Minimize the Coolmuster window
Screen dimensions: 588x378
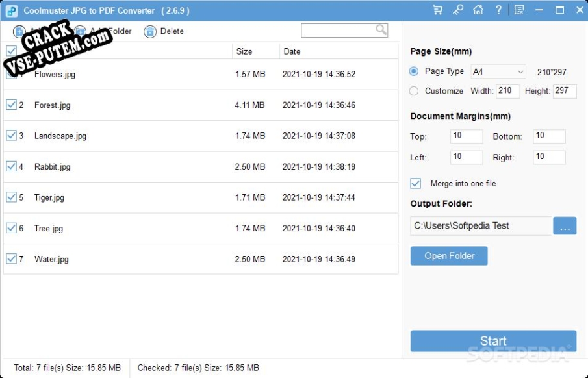(x=539, y=10)
